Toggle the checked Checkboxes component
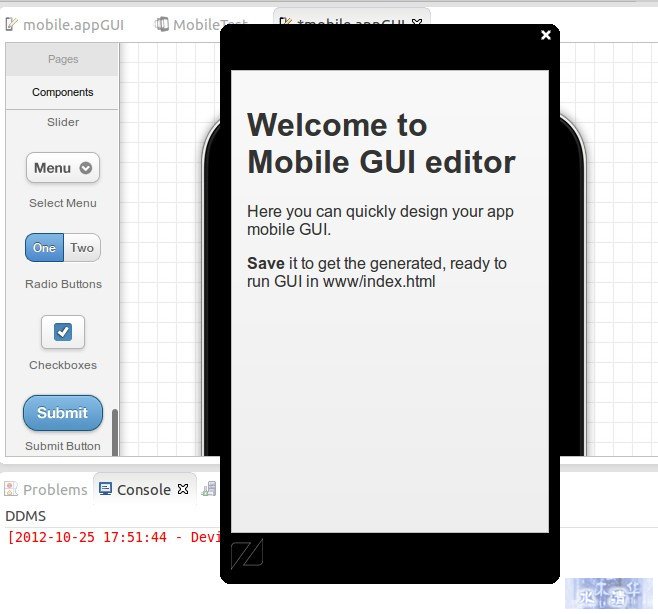This screenshot has width=658, height=614. pyautogui.click(x=63, y=332)
